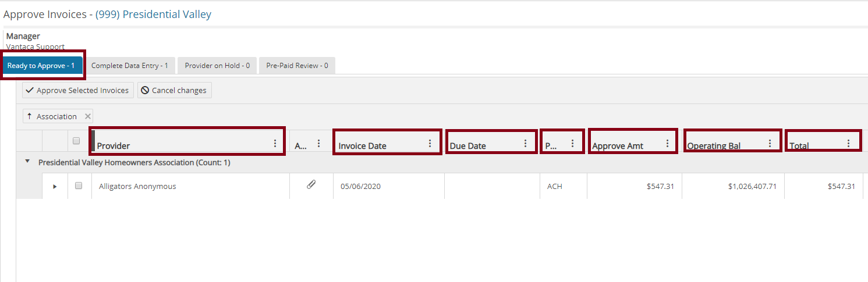
Task: Collapse the Presidential Valley Homeowners Association group
Action: click(x=27, y=162)
